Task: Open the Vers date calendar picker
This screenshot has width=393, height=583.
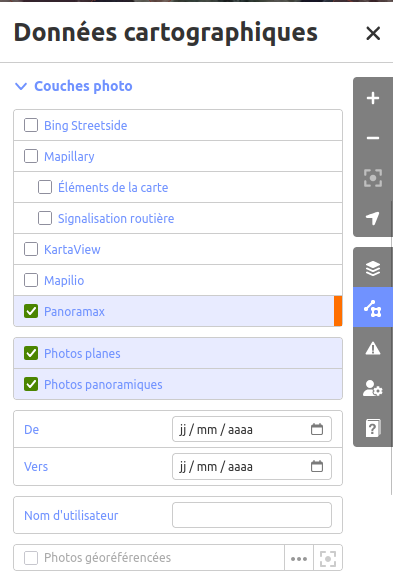Action: point(317,466)
